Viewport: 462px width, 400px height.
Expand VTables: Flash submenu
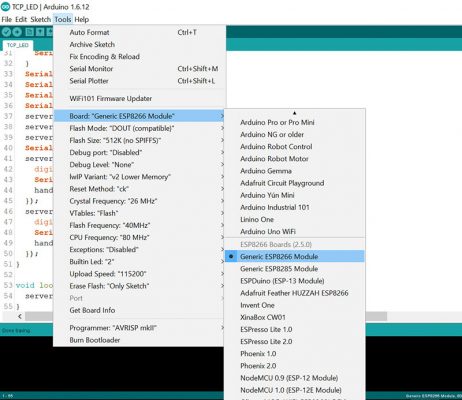[x=139, y=213]
